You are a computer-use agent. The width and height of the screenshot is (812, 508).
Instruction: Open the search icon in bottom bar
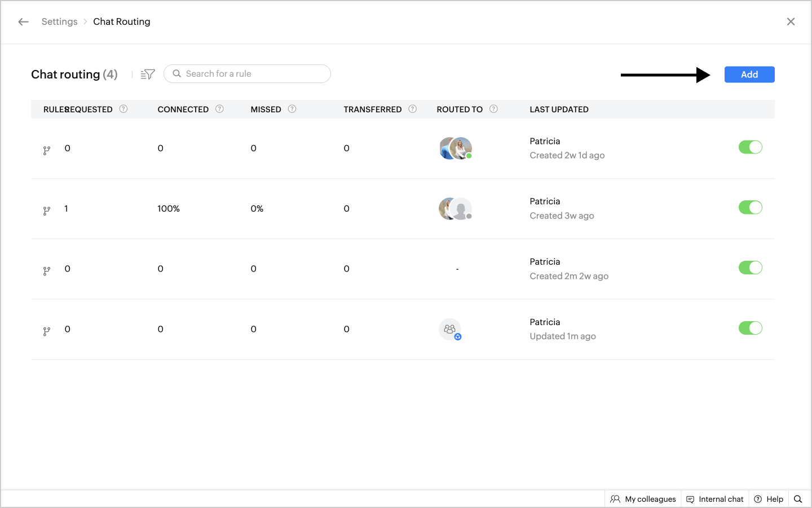tap(798, 499)
